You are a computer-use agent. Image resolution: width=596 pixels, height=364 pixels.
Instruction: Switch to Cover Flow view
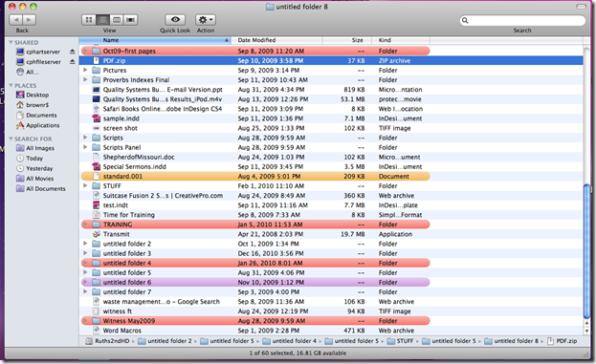click(131, 20)
